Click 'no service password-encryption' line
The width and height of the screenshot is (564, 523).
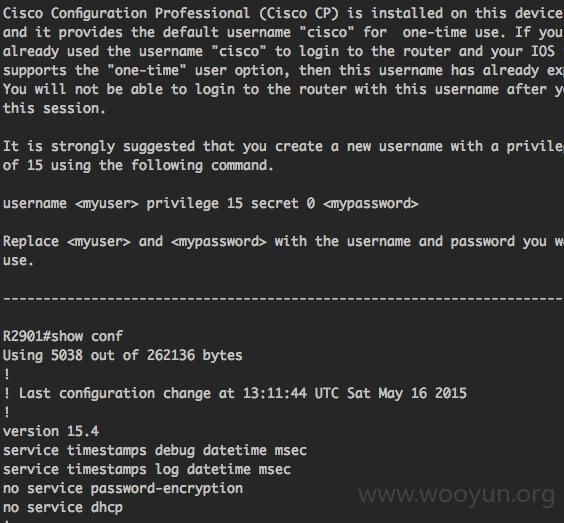pos(123,489)
